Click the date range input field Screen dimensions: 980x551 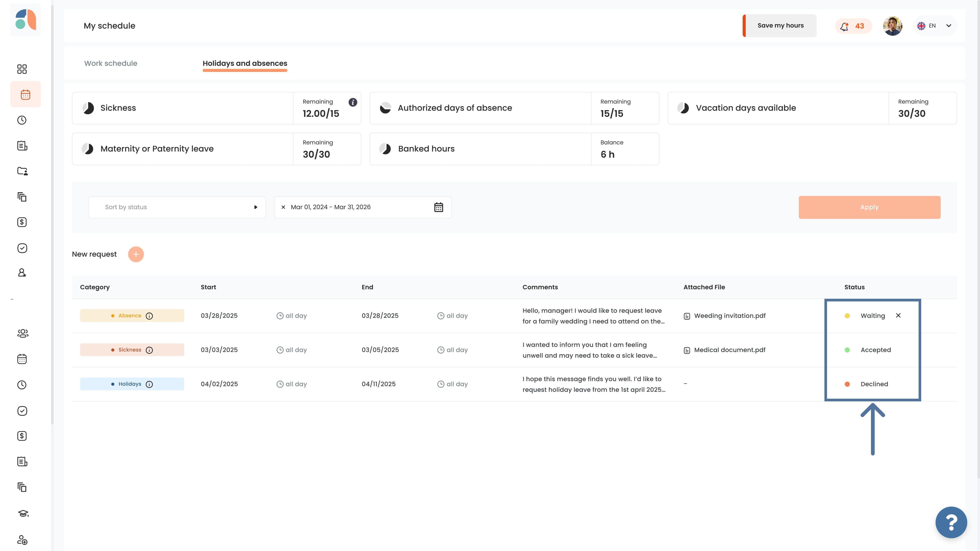pyautogui.click(x=363, y=207)
